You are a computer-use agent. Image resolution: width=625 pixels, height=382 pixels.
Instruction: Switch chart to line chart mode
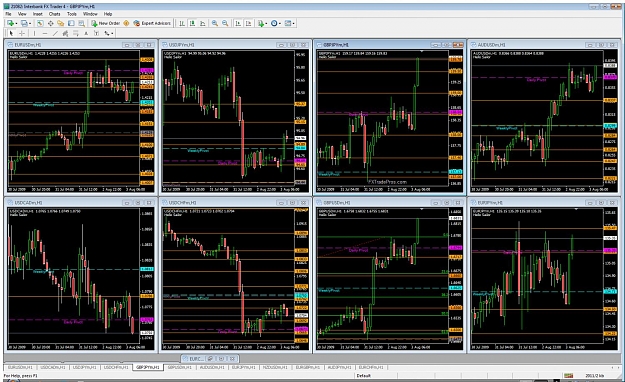point(202,23)
